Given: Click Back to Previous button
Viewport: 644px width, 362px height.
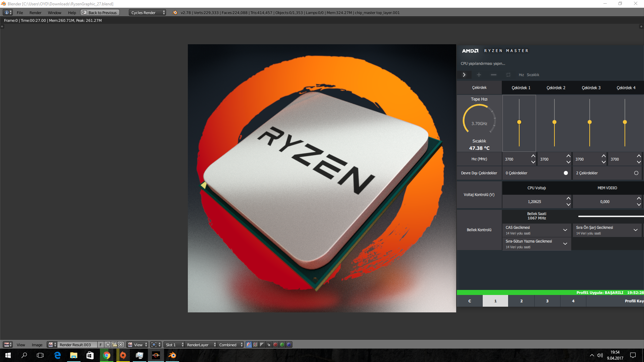Looking at the screenshot, I should pyautogui.click(x=100, y=12).
